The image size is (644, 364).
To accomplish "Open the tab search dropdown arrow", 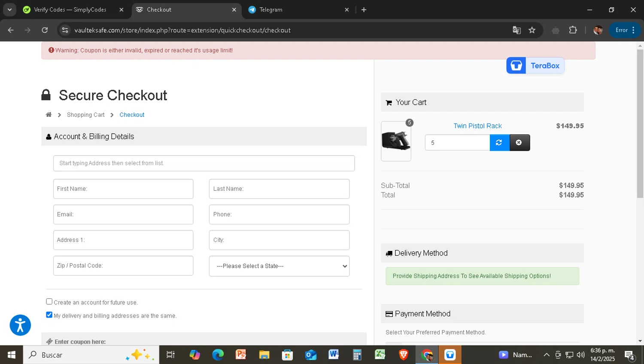I will tap(9, 9).
